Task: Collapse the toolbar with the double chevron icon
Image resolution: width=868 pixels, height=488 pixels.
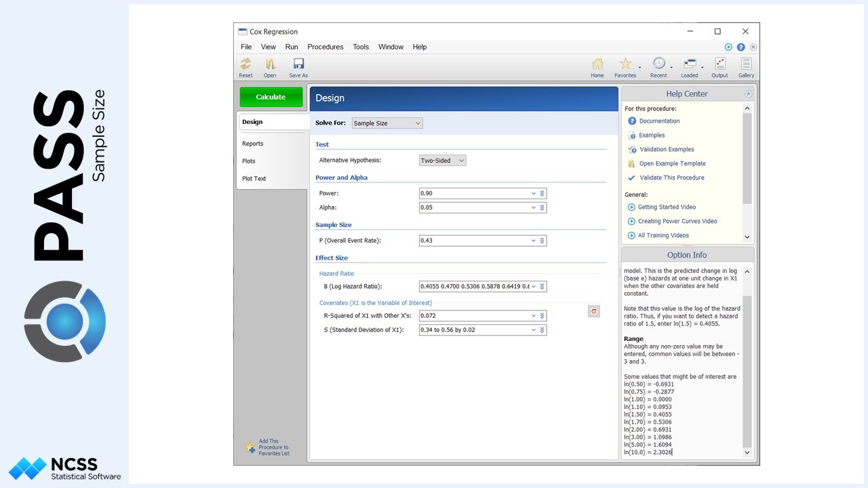Action: pos(753,47)
